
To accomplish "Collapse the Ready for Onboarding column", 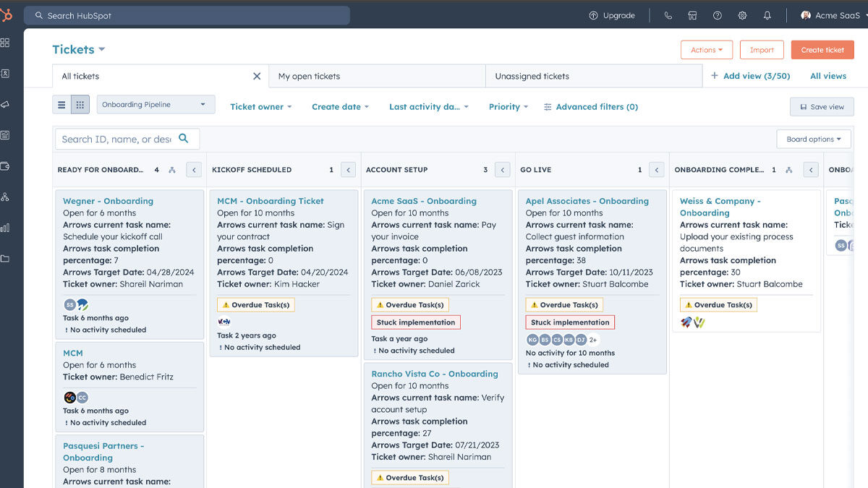I will [193, 170].
